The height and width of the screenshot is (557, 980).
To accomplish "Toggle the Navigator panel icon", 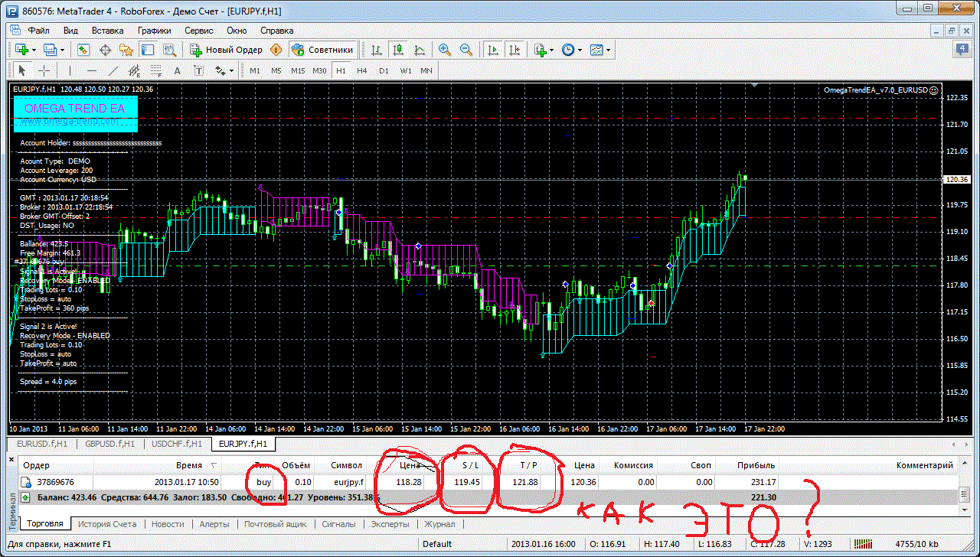I will pos(126,50).
